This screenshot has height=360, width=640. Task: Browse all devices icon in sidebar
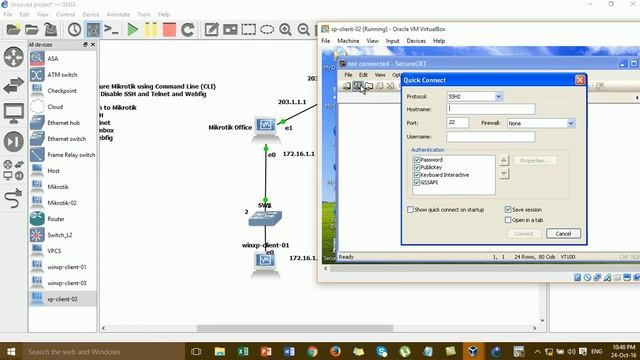tap(13, 170)
